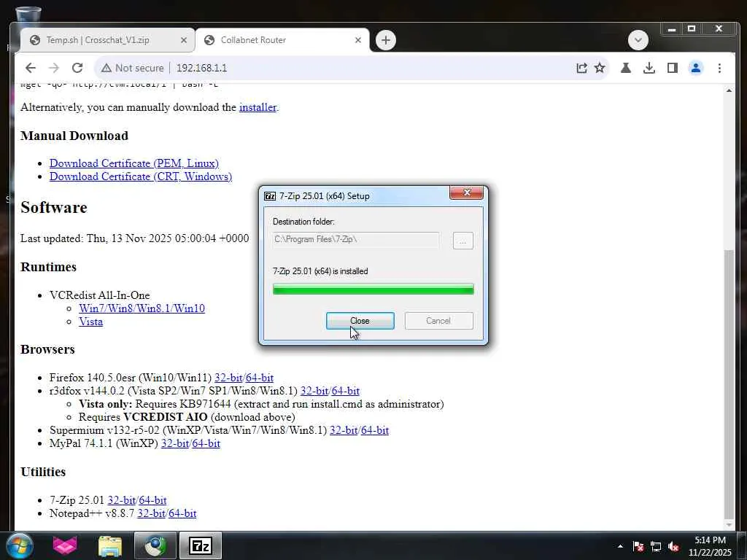Open the Windows Start menu orb
The height and width of the screenshot is (560, 747).
click(x=19, y=545)
